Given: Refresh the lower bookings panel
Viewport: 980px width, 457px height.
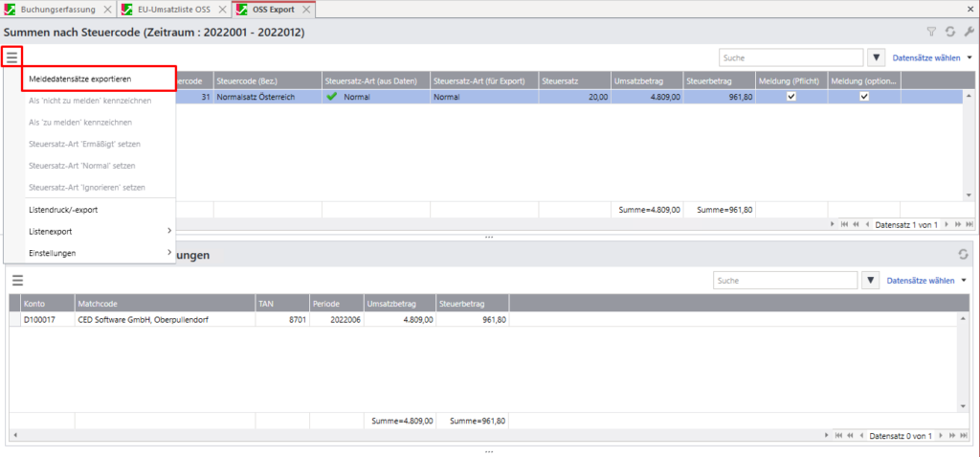Looking at the screenshot, I should (x=964, y=255).
